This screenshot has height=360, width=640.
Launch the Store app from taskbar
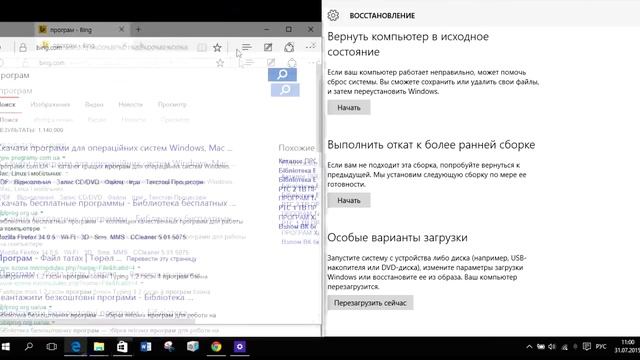(x=122, y=347)
